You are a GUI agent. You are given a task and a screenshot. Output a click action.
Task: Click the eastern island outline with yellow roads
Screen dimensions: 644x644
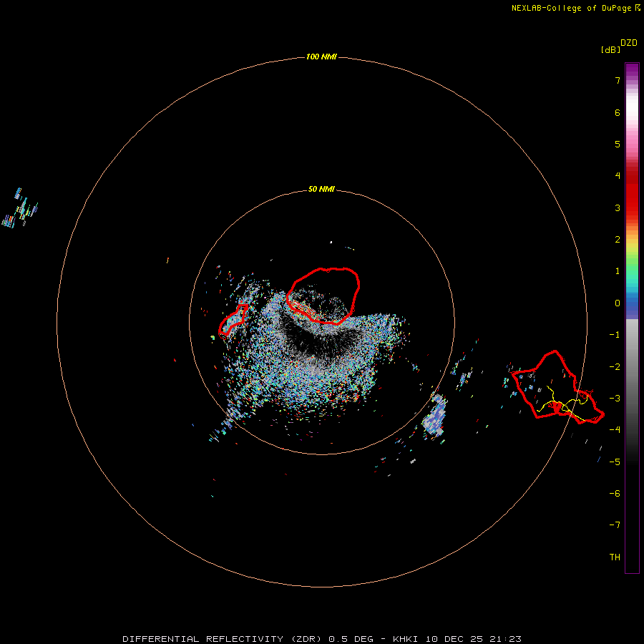click(x=557, y=387)
